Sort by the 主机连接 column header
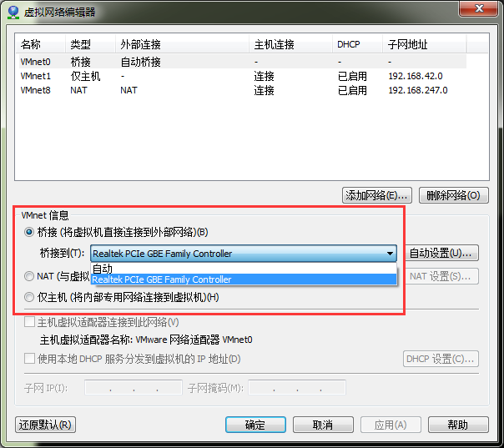This screenshot has width=504, height=448. (290, 44)
